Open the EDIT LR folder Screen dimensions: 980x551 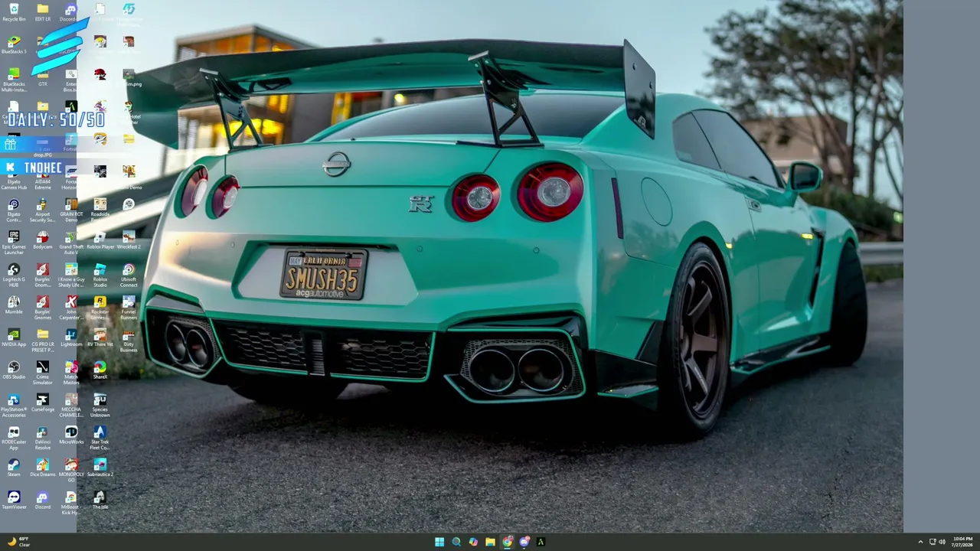(42, 12)
